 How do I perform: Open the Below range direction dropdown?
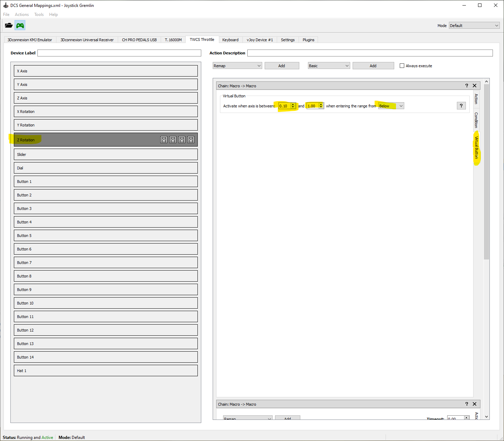(x=391, y=106)
